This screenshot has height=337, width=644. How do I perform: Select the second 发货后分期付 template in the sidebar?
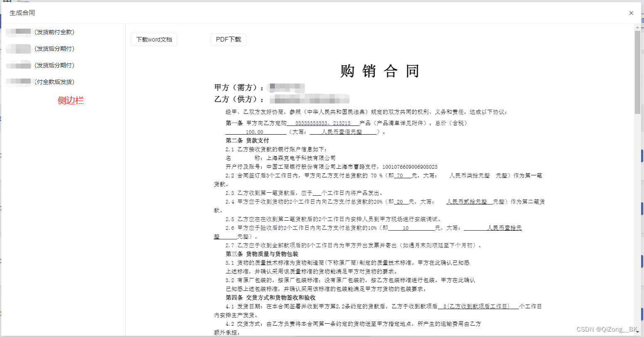pos(41,49)
